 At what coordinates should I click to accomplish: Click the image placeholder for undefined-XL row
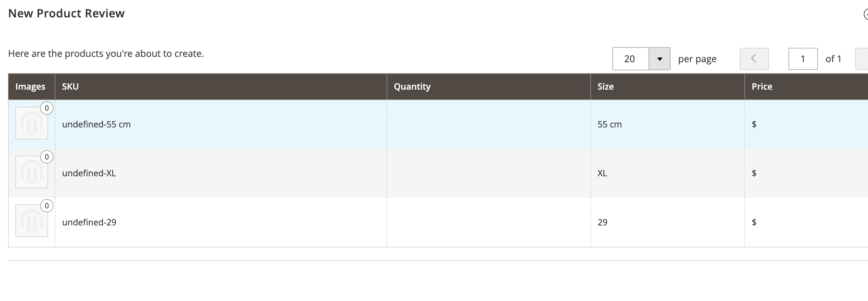pyautogui.click(x=32, y=172)
